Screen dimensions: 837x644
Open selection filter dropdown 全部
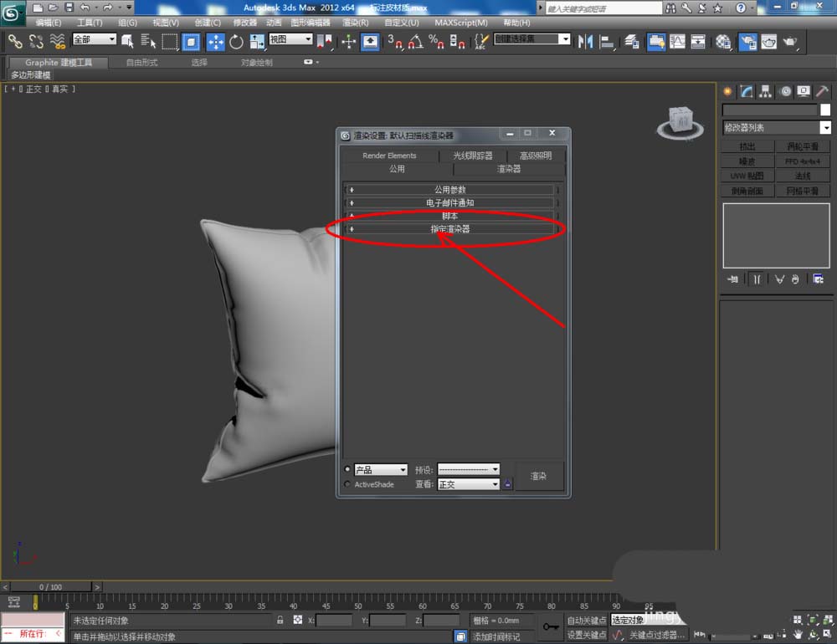pyautogui.click(x=95, y=39)
